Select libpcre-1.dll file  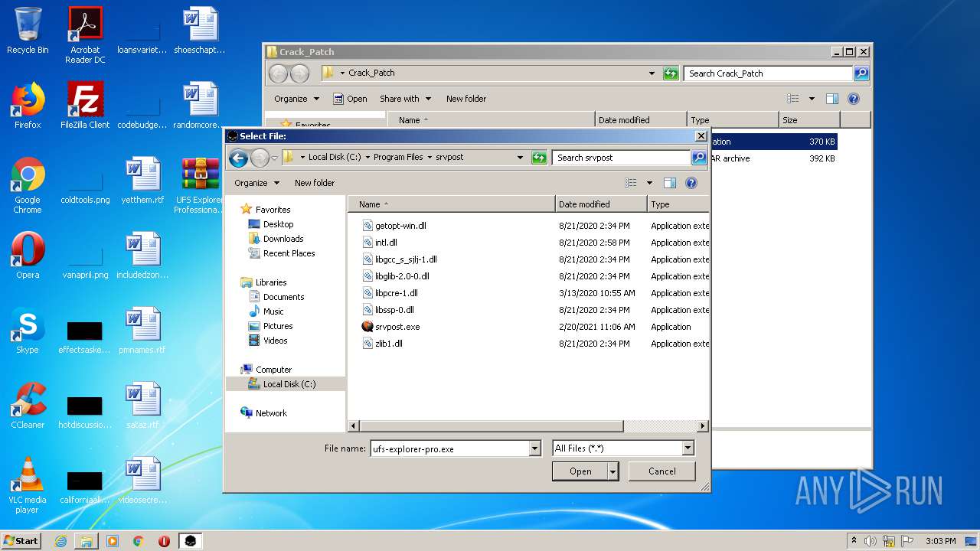tap(390, 293)
